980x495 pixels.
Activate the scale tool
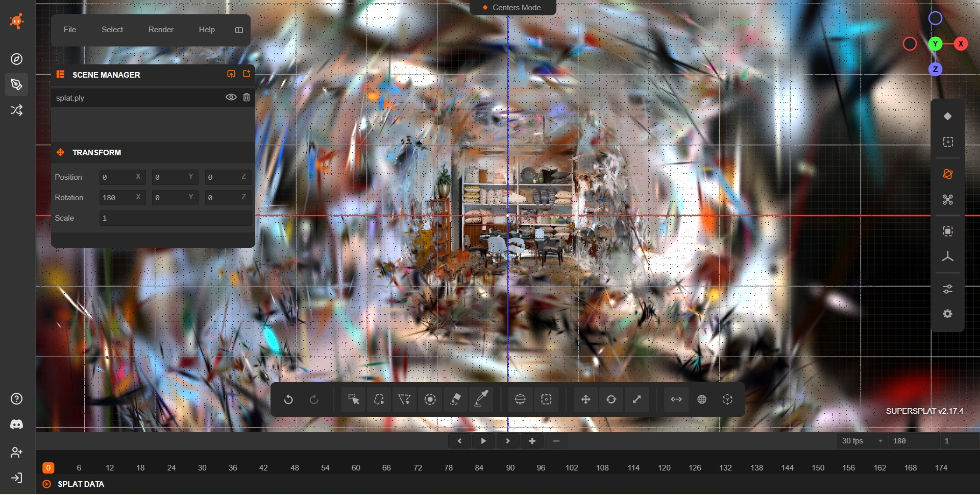point(636,399)
